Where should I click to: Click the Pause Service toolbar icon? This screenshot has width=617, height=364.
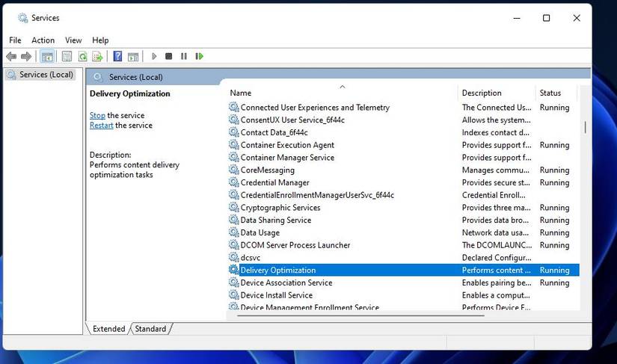[x=184, y=57]
